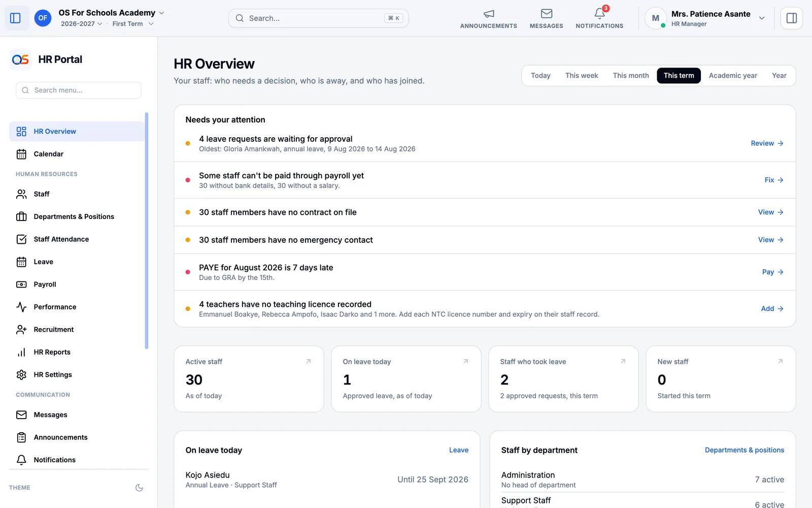Open Messages in sidebar Communication section

pyautogui.click(x=77, y=415)
